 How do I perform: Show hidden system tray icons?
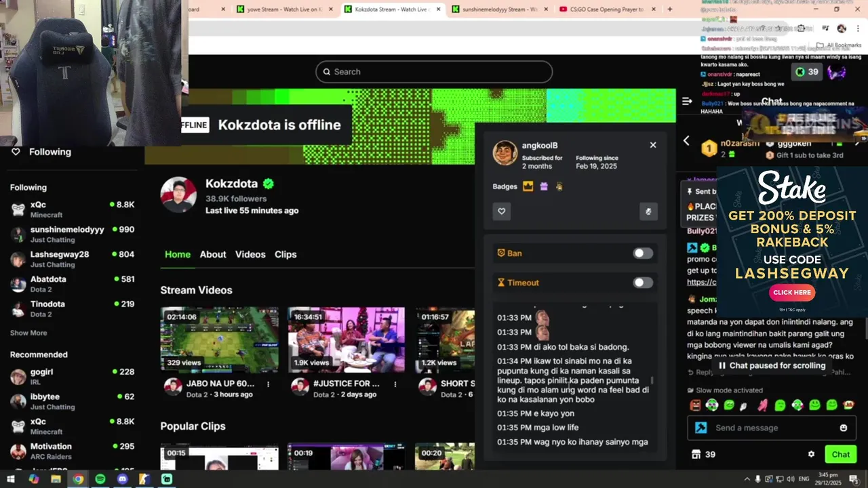pos(747,479)
